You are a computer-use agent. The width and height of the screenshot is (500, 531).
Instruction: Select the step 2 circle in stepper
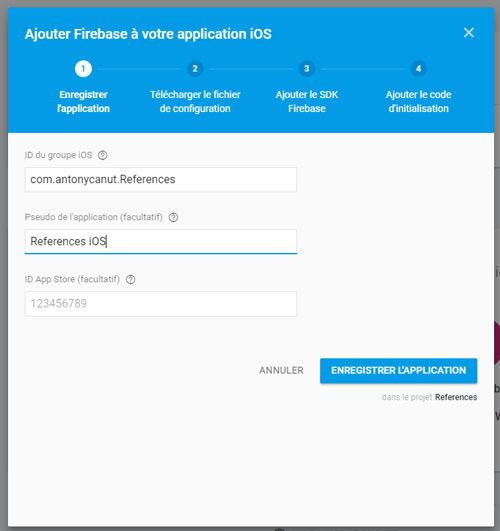coord(195,69)
